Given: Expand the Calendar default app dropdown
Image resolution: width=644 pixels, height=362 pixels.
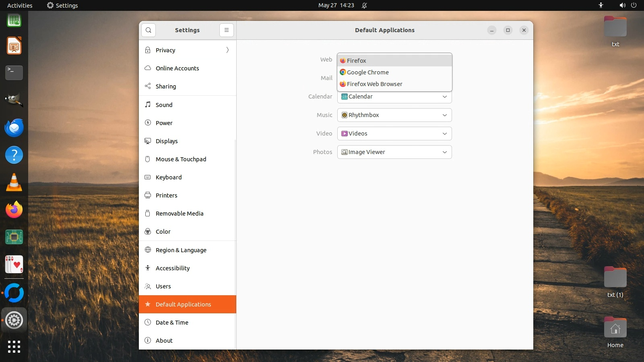Looking at the screenshot, I should pyautogui.click(x=394, y=97).
